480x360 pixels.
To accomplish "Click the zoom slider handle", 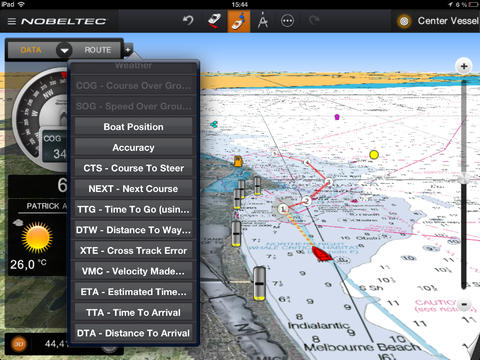I will click(x=463, y=179).
